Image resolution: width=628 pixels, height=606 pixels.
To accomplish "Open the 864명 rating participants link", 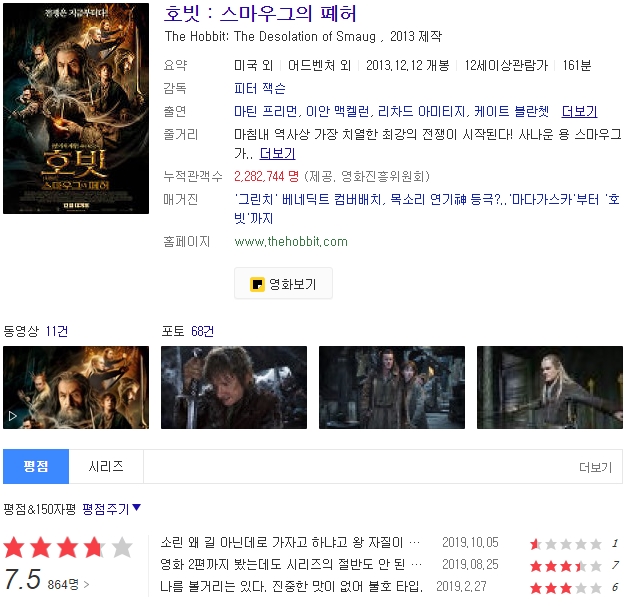I will coord(68,584).
